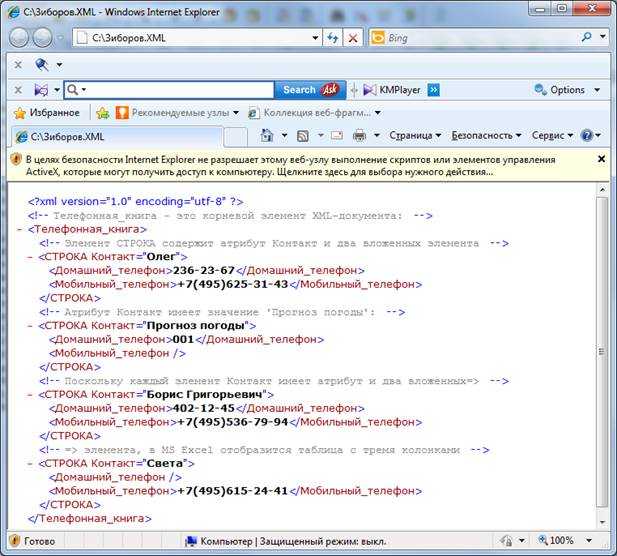Click phone number 236-23-67

coord(204,271)
